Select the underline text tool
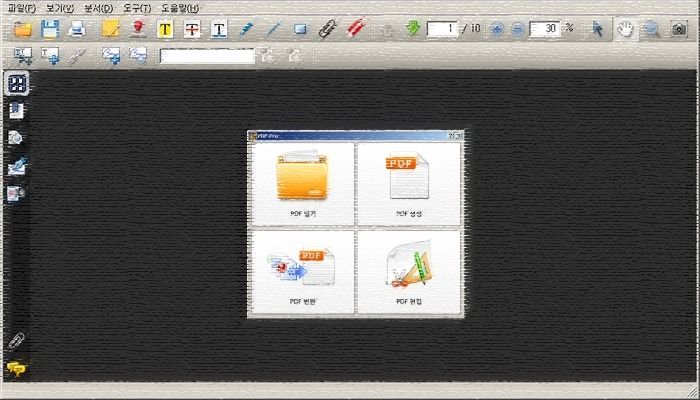Viewport: 700px width, 400px height. coord(219,29)
